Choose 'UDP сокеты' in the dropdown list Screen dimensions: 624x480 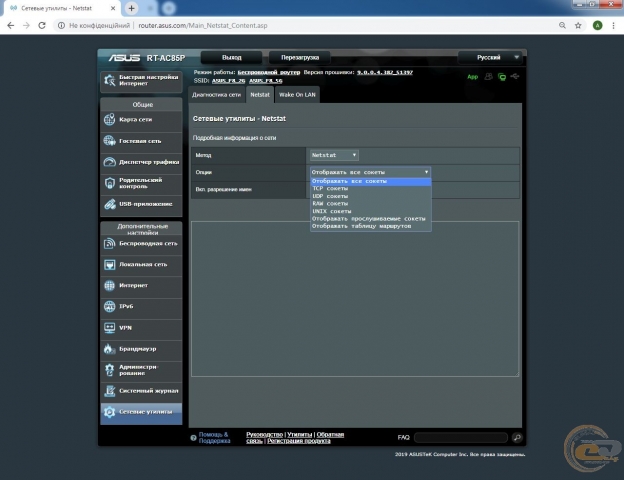[331, 196]
